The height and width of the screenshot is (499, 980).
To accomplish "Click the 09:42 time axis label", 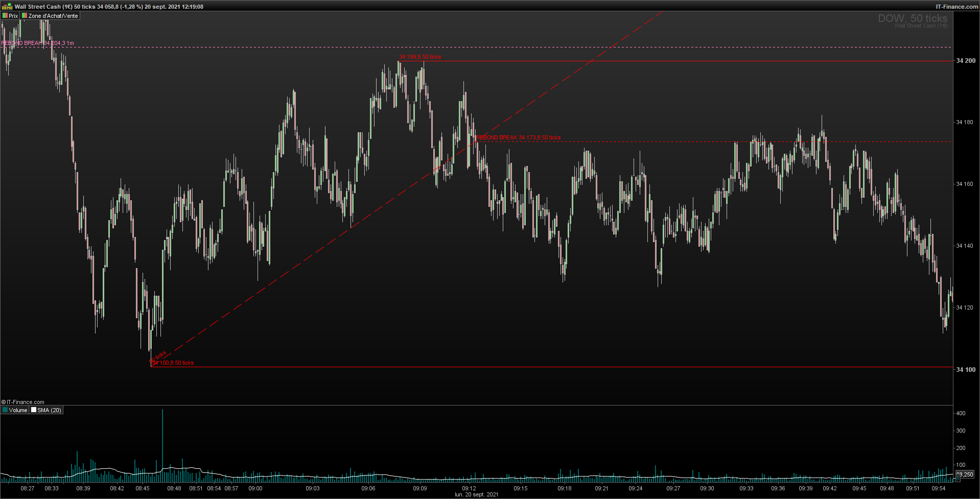I will 830,488.
